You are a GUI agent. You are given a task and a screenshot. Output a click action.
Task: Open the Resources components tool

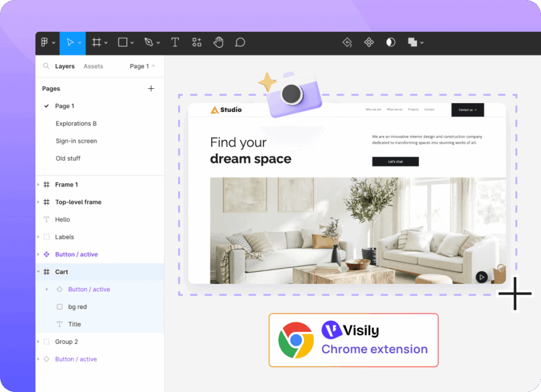click(x=197, y=42)
